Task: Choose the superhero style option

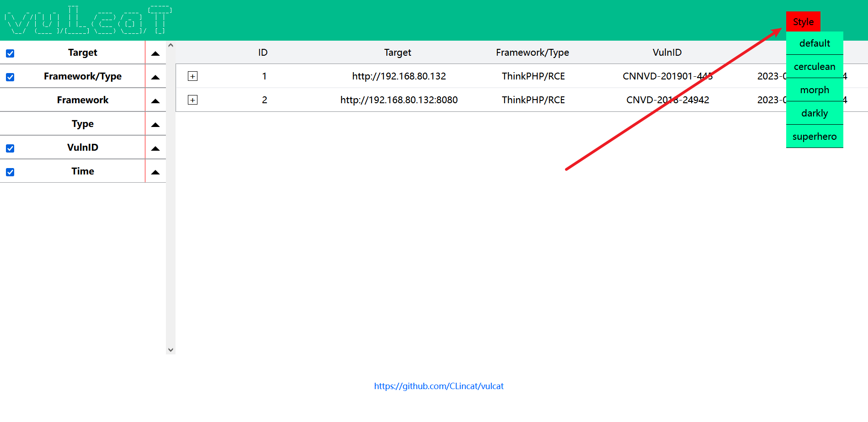Action: pos(814,137)
